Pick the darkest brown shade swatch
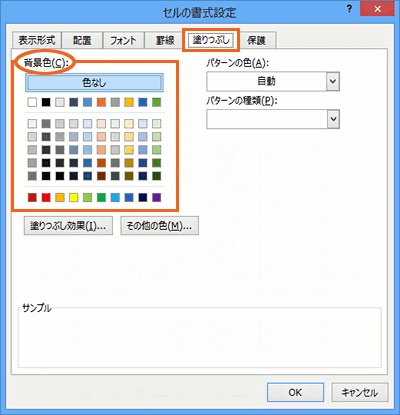This screenshot has height=415, width=400. pos(101,176)
